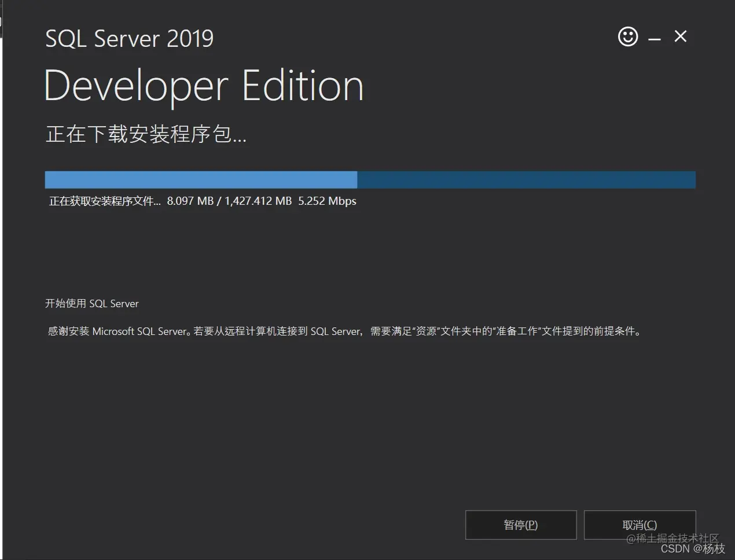Click the 开始使用 SQL Server heading
This screenshot has width=735, height=560.
tap(92, 304)
